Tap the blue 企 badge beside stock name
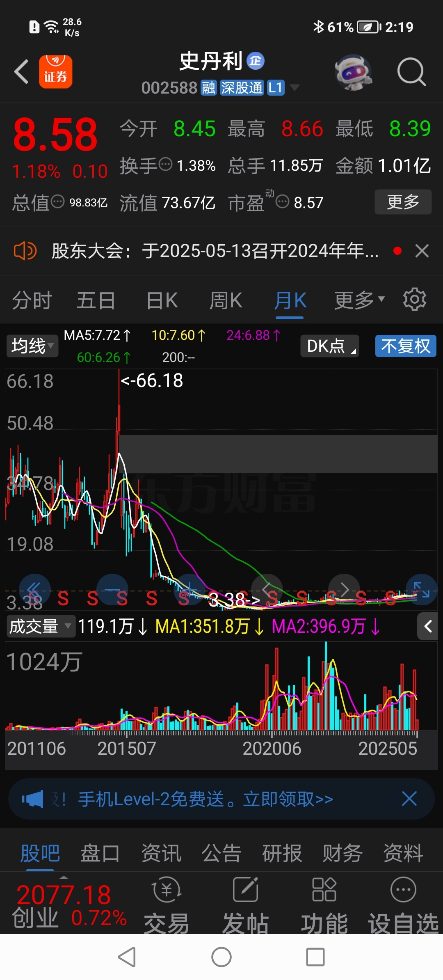The height and width of the screenshot is (980, 443). [256, 61]
